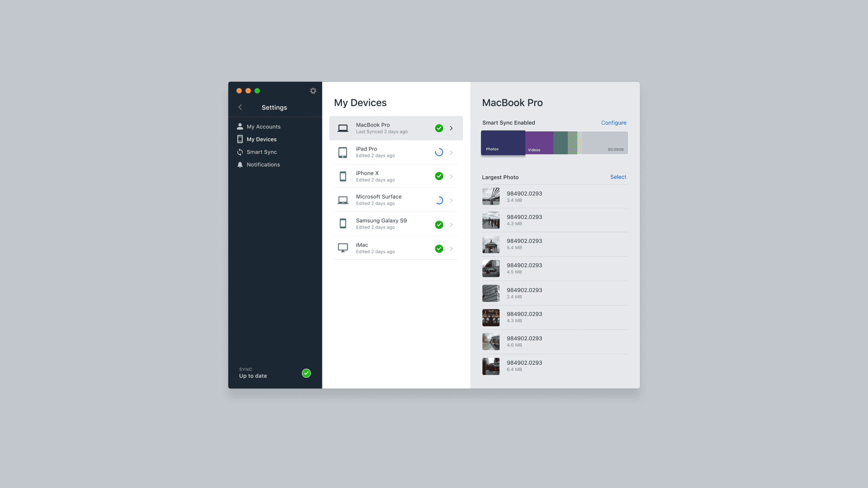Toggle the iPhone X sync checkmark
The width and height of the screenshot is (868, 488).
pyautogui.click(x=439, y=176)
